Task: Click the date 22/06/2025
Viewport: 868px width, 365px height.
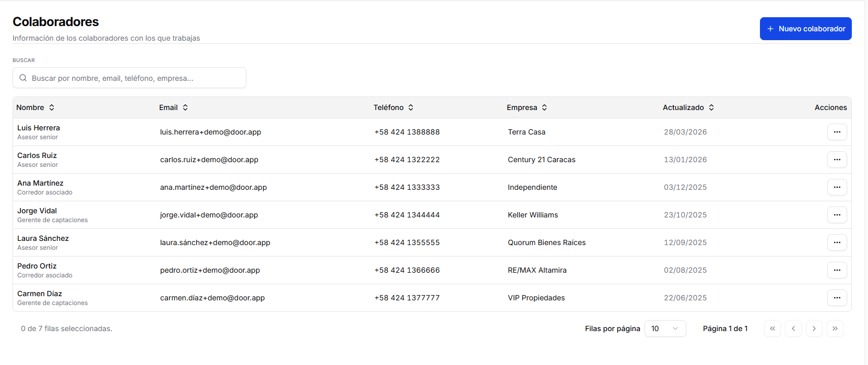Action: click(685, 298)
